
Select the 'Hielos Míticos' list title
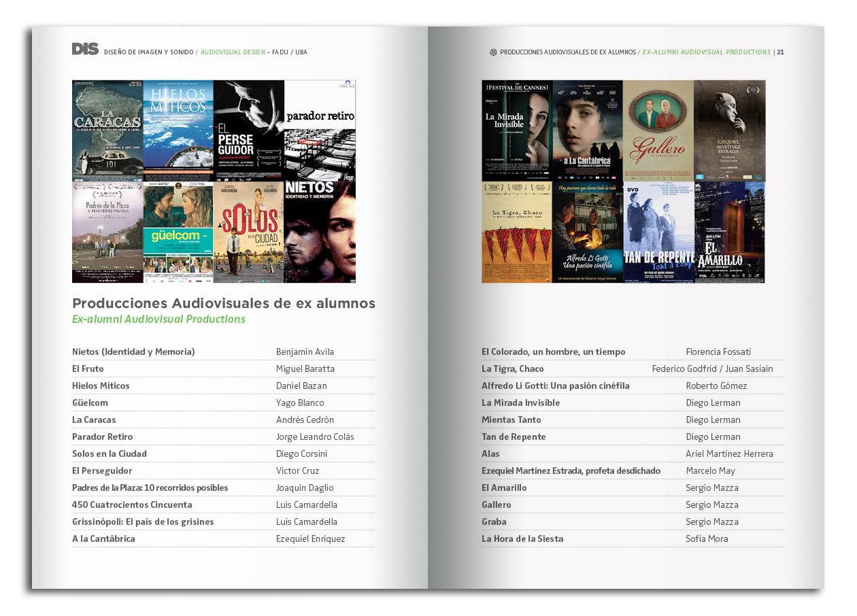coord(101,386)
